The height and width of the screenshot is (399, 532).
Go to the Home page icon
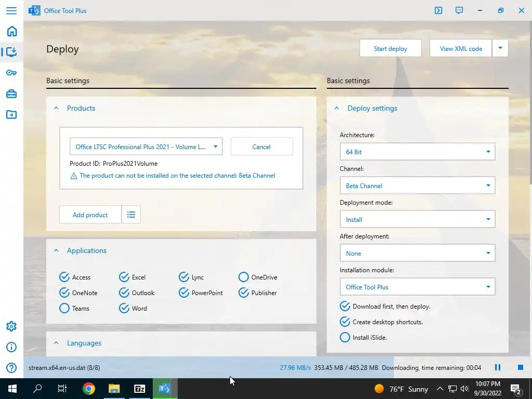pyautogui.click(x=11, y=31)
